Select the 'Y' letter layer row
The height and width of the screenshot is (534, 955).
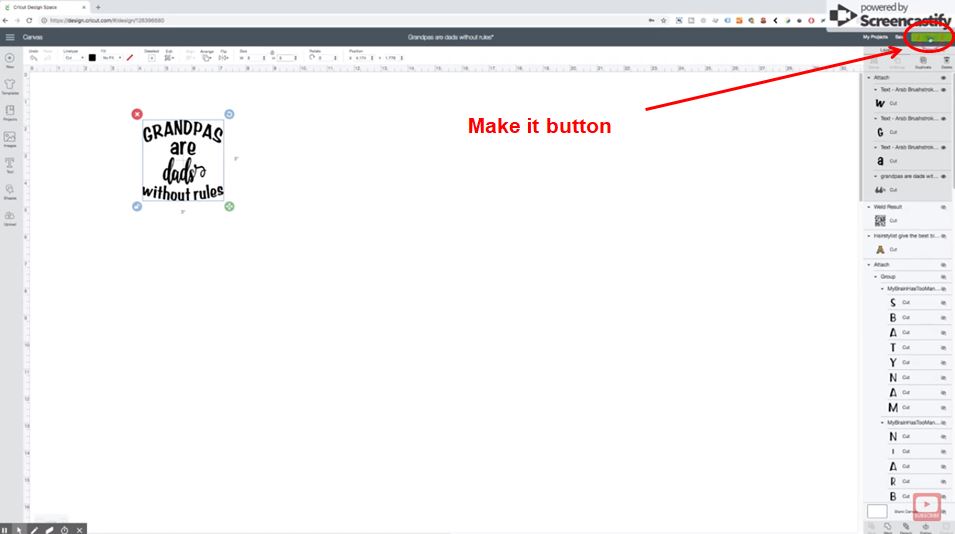click(918, 363)
